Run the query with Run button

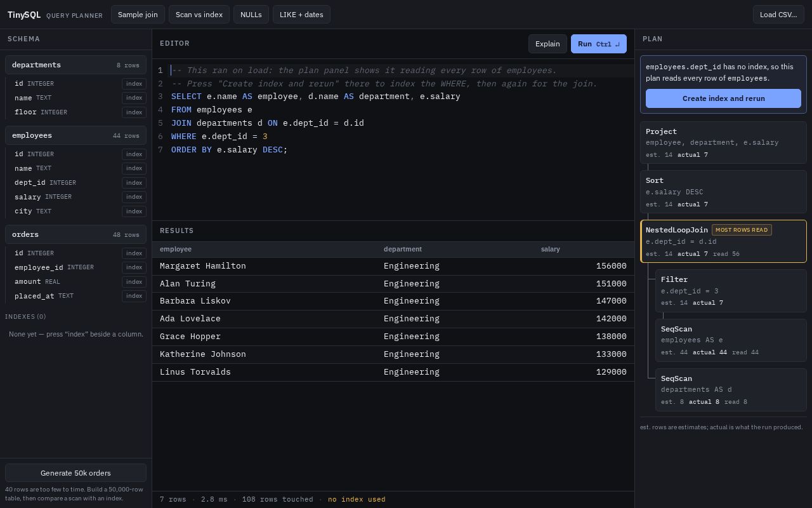(599, 44)
